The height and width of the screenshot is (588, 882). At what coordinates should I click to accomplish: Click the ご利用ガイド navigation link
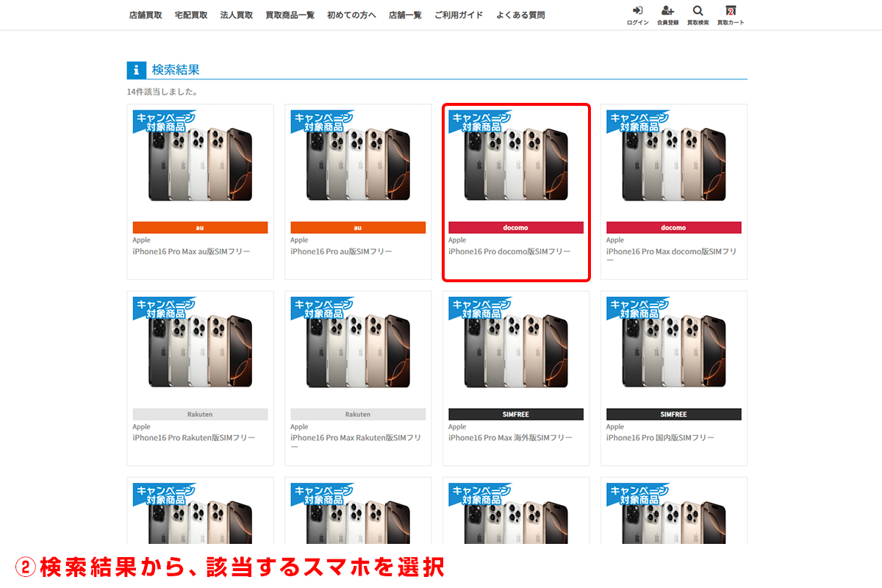[459, 14]
